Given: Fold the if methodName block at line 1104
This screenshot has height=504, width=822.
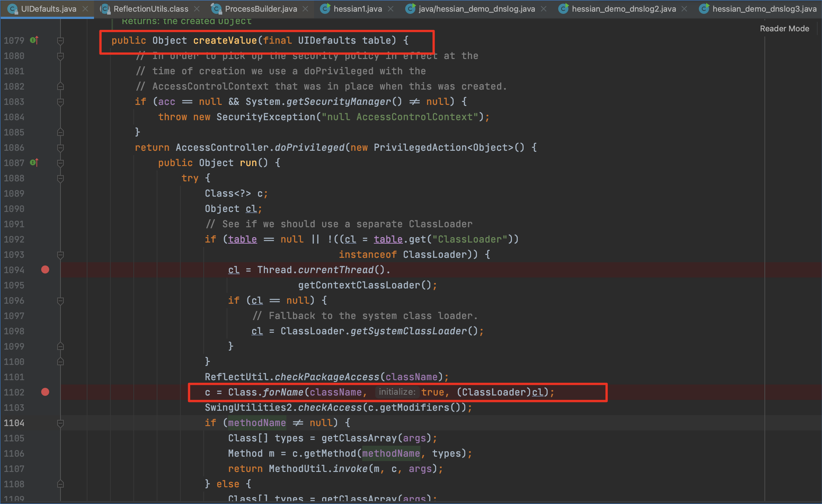Looking at the screenshot, I should pyautogui.click(x=60, y=423).
